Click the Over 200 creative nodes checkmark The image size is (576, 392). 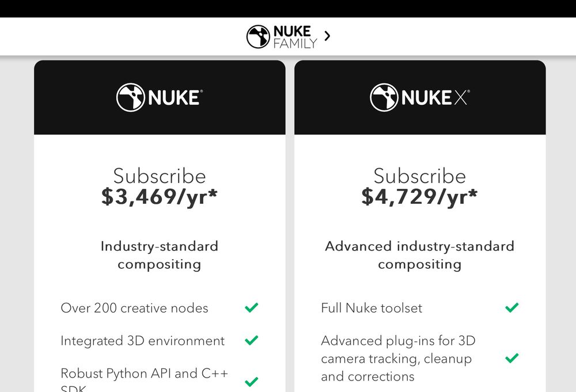coord(252,307)
